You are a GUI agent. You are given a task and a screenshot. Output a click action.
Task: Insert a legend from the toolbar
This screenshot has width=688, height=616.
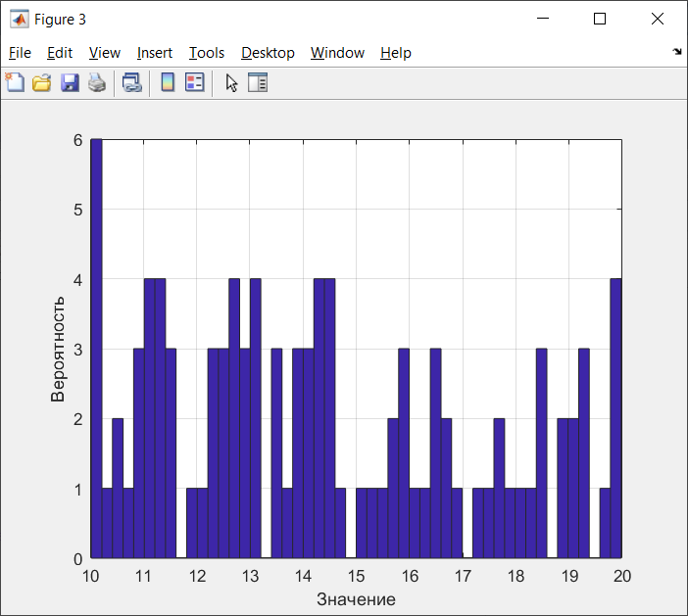click(x=194, y=82)
